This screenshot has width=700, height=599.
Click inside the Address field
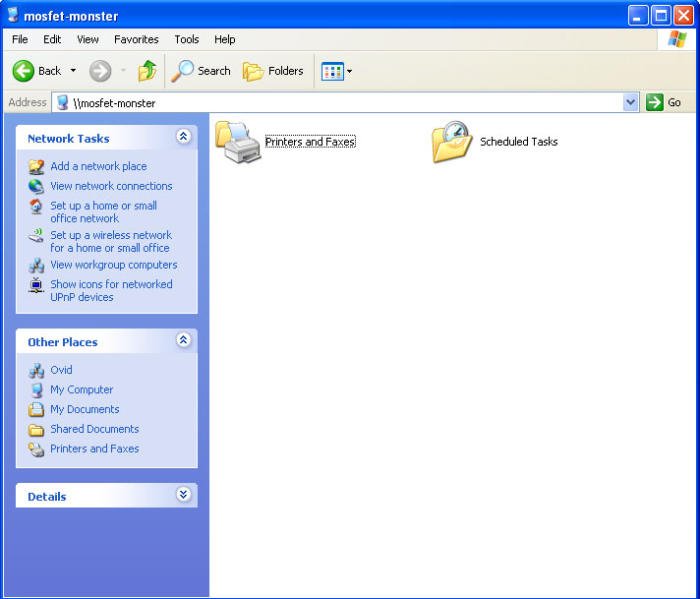click(x=345, y=102)
